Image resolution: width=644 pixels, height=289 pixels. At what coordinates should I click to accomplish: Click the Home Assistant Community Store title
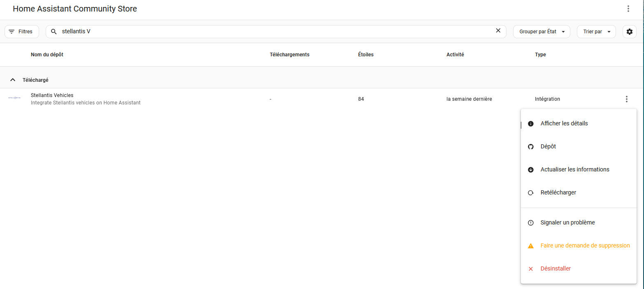pyautogui.click(x=75, y=9)
